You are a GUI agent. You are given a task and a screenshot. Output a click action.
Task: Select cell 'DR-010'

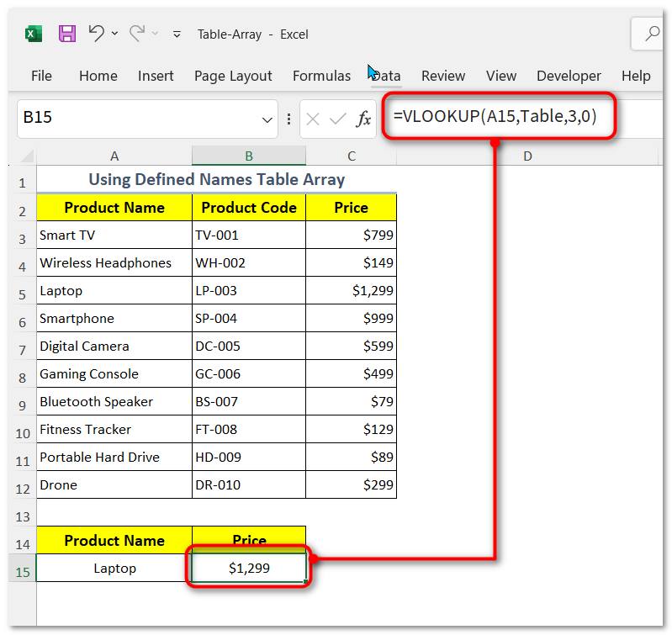[249, 484]
